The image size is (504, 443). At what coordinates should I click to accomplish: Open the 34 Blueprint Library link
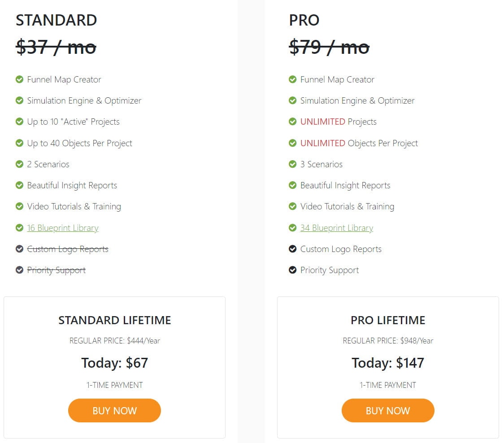pyautogui.click(x=337, y=228)
